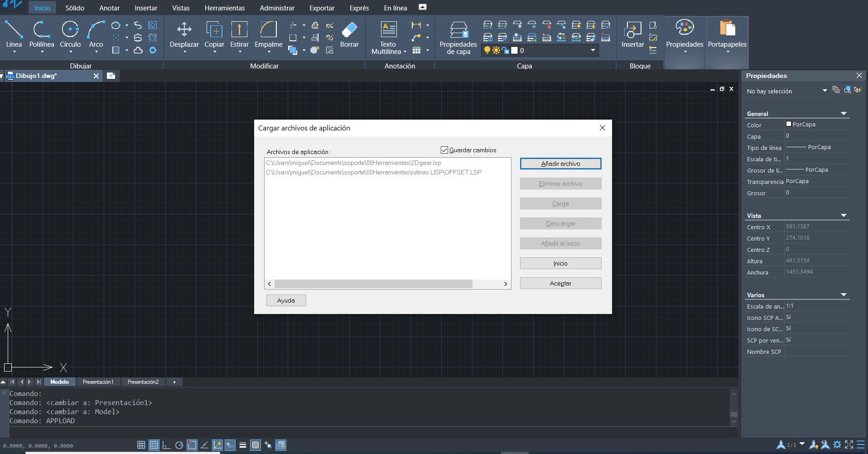This screenshot has height=454, width=868.
Task: Open the Exportar ribbon tab
Action: 322,8
